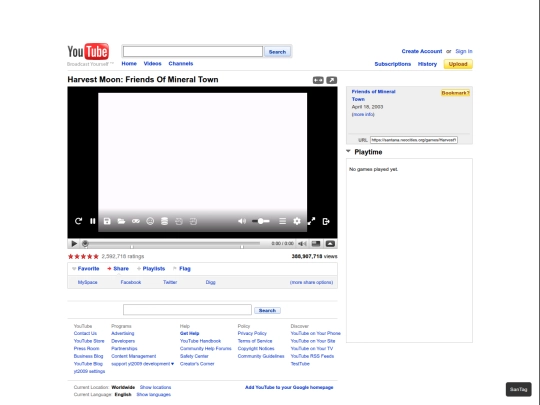
Task: Collapse the Playtime section triangle
Action: (x=348, y=151)
